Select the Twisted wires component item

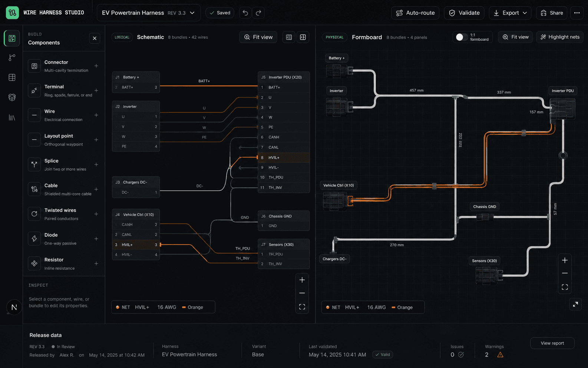[64, 214]
